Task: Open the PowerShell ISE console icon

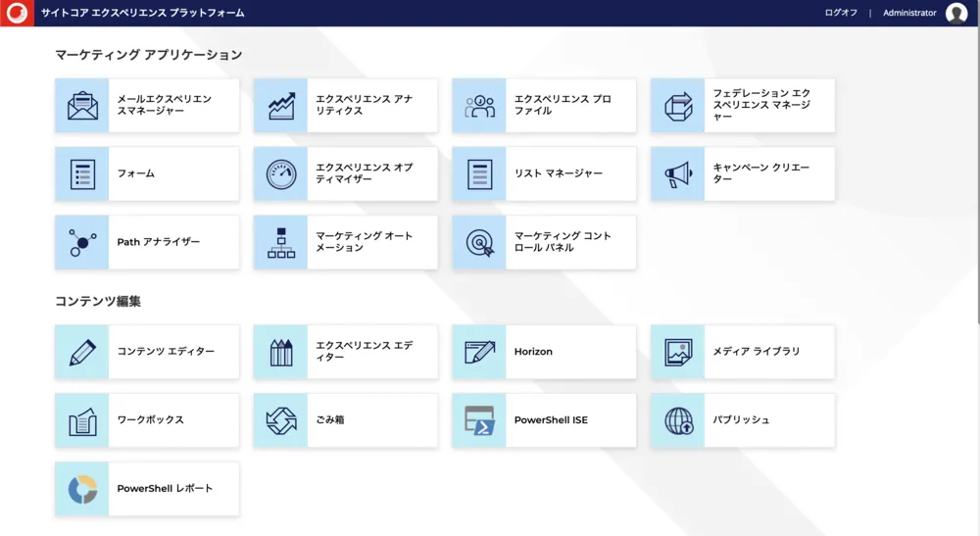Action: [479, 420]
